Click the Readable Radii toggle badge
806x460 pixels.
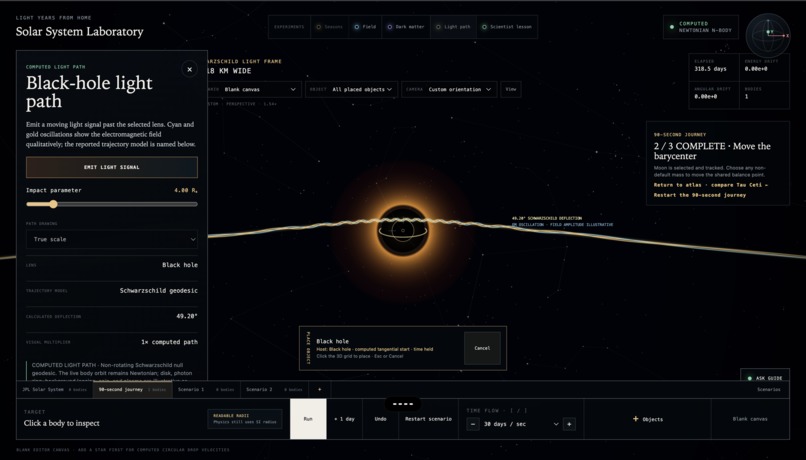click(245, 419)
